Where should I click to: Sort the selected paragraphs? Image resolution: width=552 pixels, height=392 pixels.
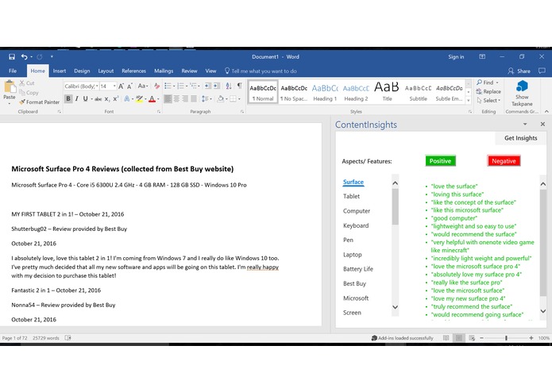(229, 86)
